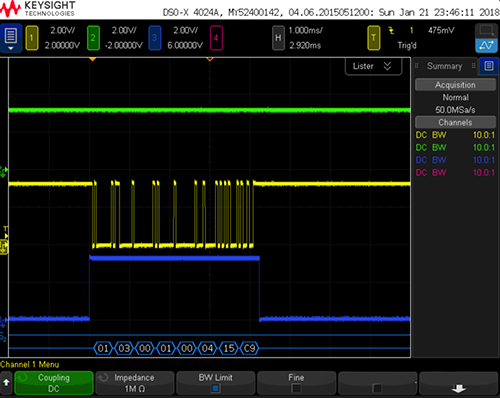Click the orange trigger time marker
This screenshot has width=500, height=398.
pos(93,59)
